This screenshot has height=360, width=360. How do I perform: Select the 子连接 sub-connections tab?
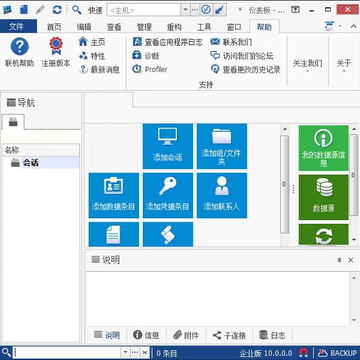tap(229, 335)
